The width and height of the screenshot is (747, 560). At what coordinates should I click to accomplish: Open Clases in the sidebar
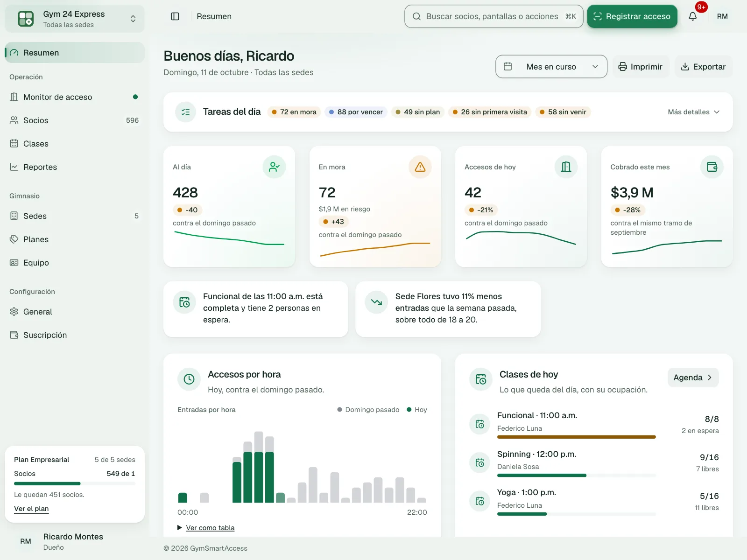tap(75, 144)
